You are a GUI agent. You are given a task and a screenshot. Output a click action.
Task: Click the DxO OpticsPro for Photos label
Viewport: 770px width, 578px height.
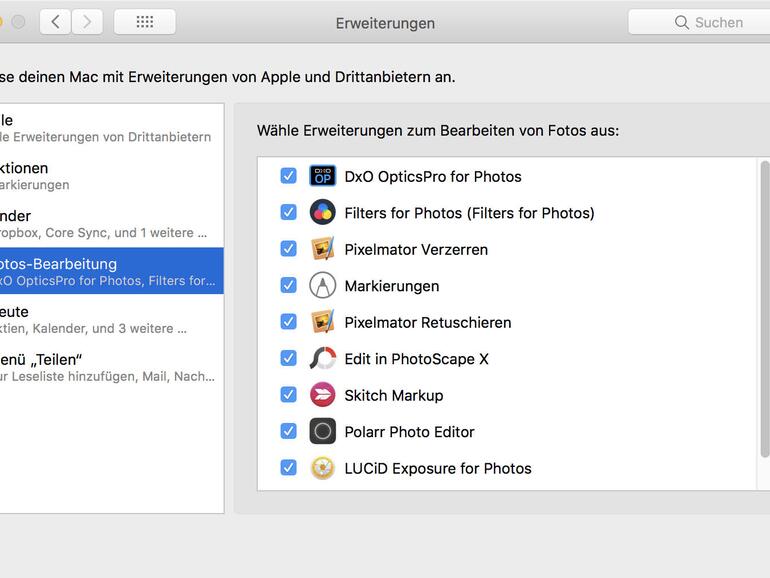[x=433, y=176]
